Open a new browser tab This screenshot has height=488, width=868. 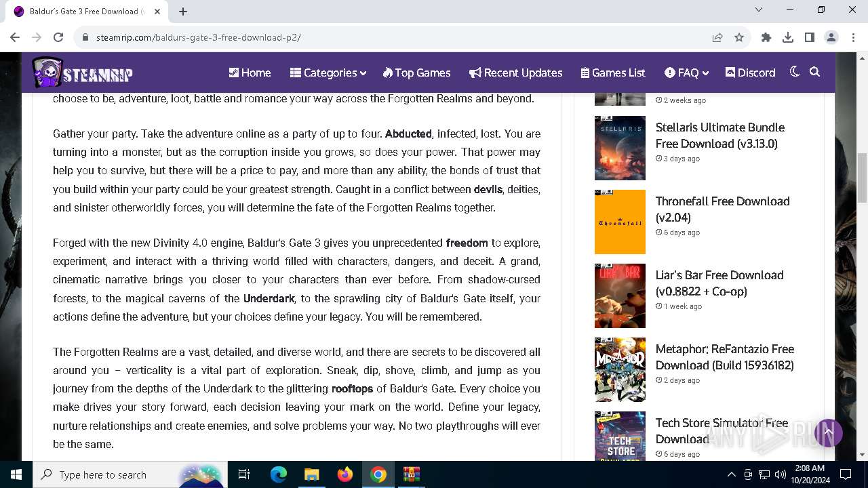click(x=183, y=12)
